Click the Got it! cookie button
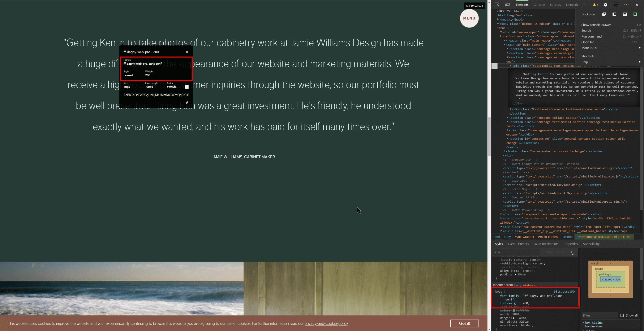Image resolution: width=644 pixels, height=331 pixels. (x=464, y=323)
